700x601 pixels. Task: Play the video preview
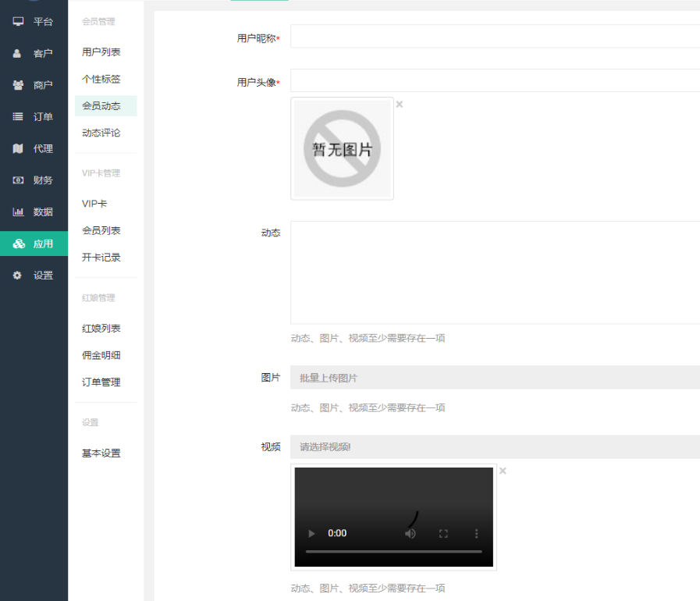pos(311,534)
